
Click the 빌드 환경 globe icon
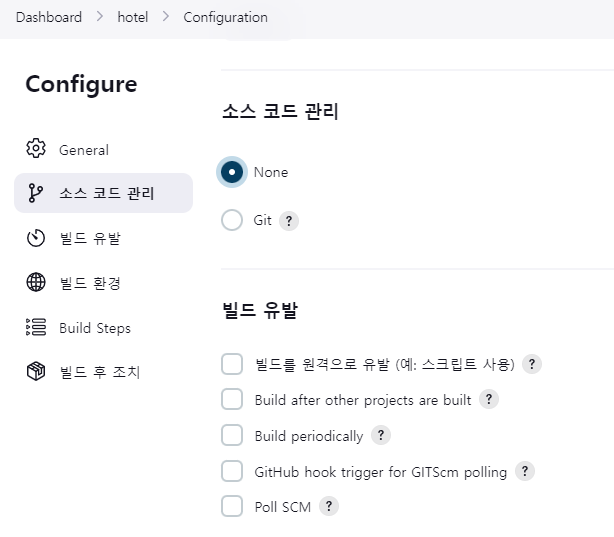pos(36,282)
